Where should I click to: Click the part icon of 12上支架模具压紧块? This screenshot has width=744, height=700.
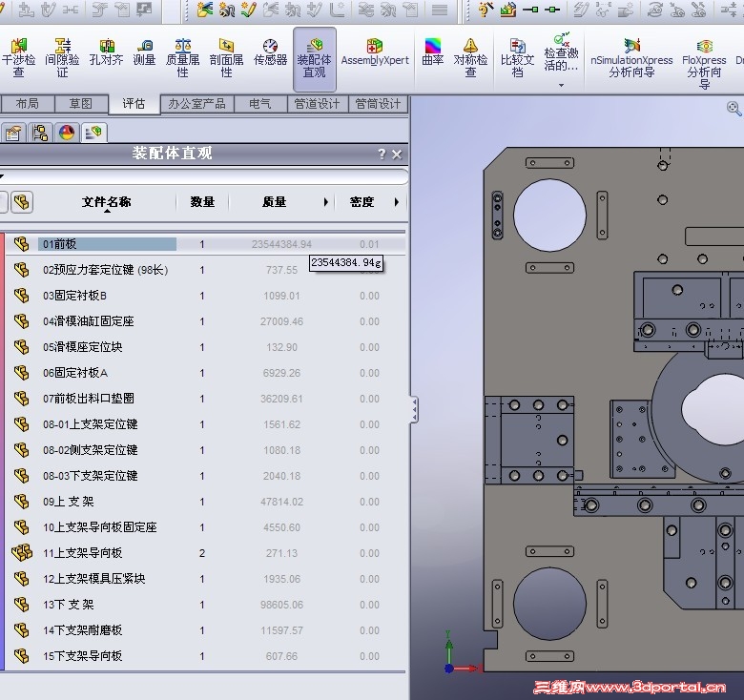[x=21, y=579]
